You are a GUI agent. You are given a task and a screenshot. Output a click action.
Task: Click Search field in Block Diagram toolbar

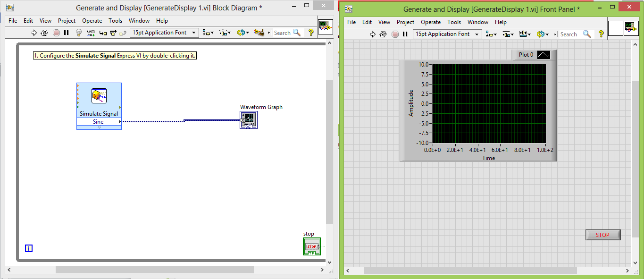[x=282, y=33]
